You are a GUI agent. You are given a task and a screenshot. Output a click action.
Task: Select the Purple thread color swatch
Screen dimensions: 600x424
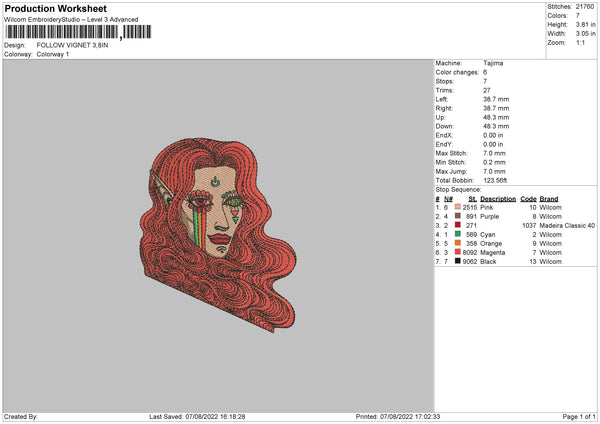[x=458, y=216]
